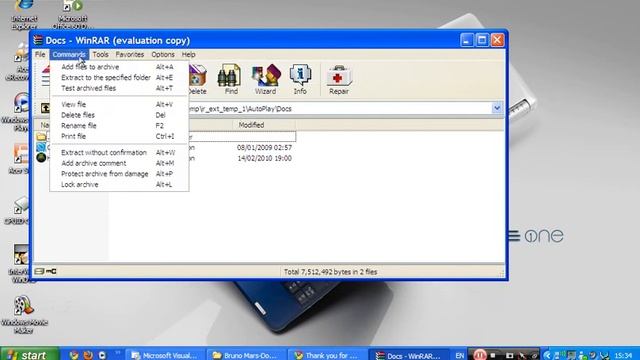Click the Repair toolbar icon
Screen dimensions: 640x360
(x=339, y=79)
